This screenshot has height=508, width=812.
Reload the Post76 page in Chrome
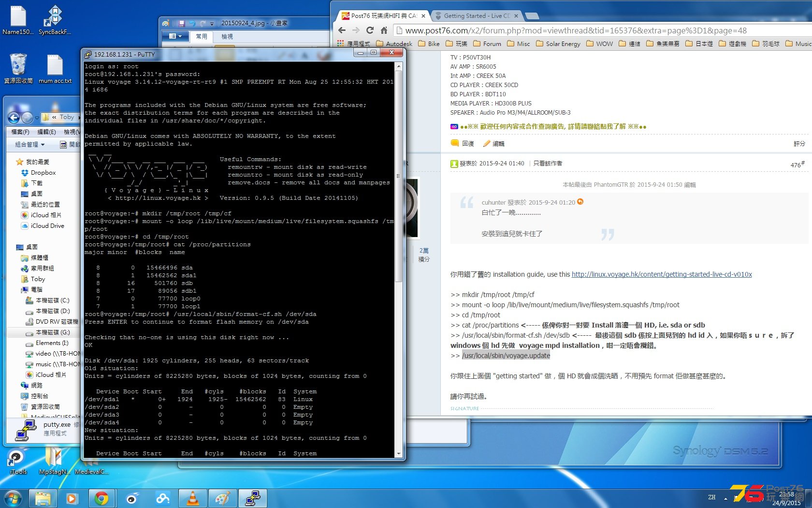pos(370,30)
